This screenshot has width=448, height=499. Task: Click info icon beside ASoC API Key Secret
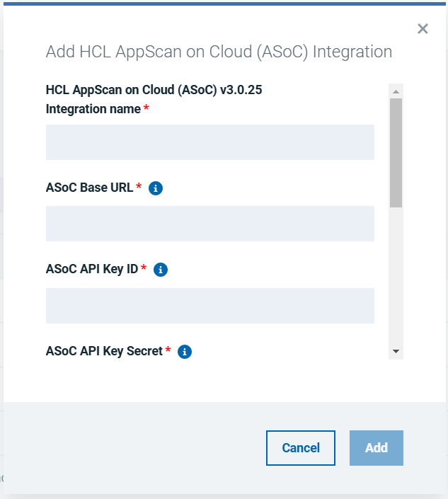coord(185,351)
